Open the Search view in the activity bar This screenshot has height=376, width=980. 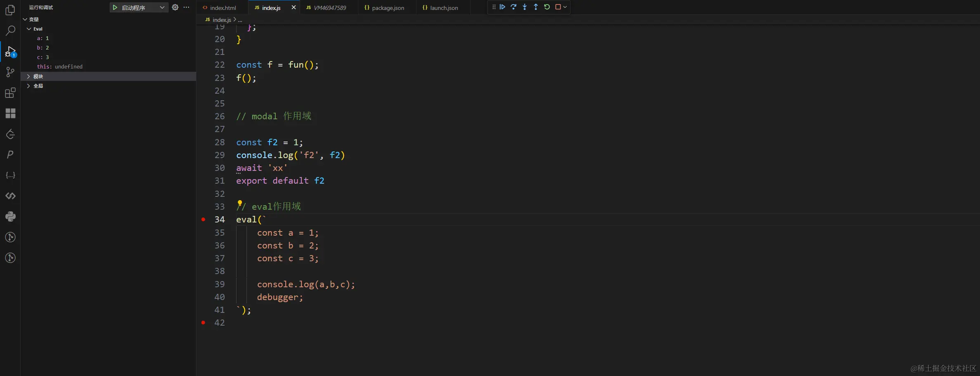pos(10,31)
